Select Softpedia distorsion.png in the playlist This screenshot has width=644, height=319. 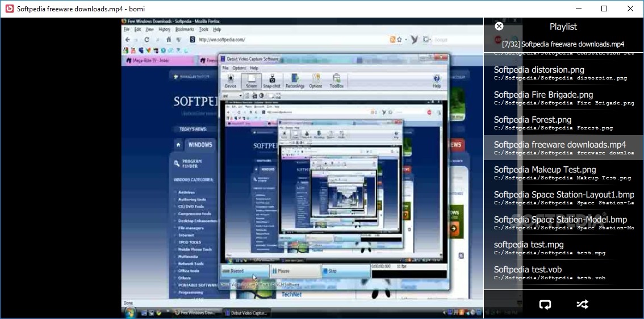click(x=563, y=73)
